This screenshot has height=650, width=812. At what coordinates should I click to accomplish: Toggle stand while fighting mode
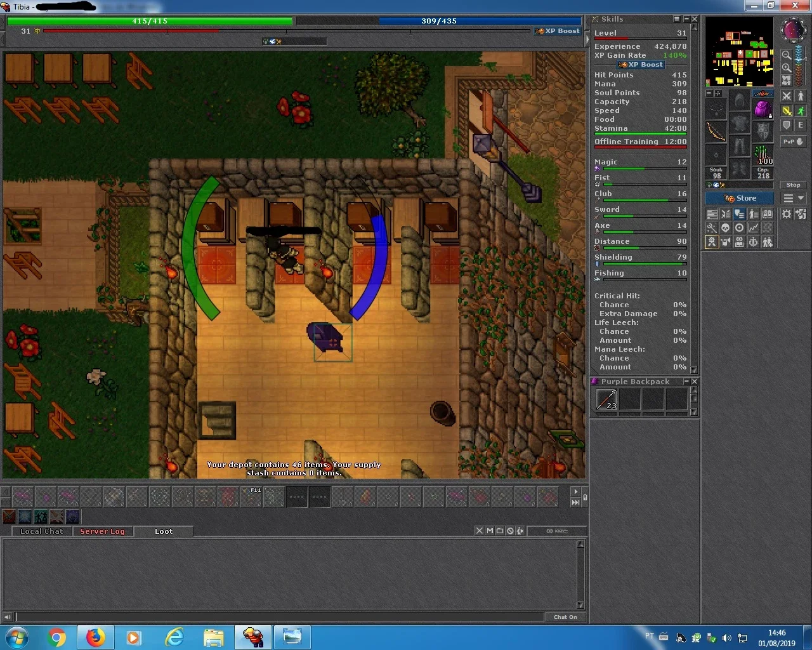pyautogui.click(x=801, y=96)
